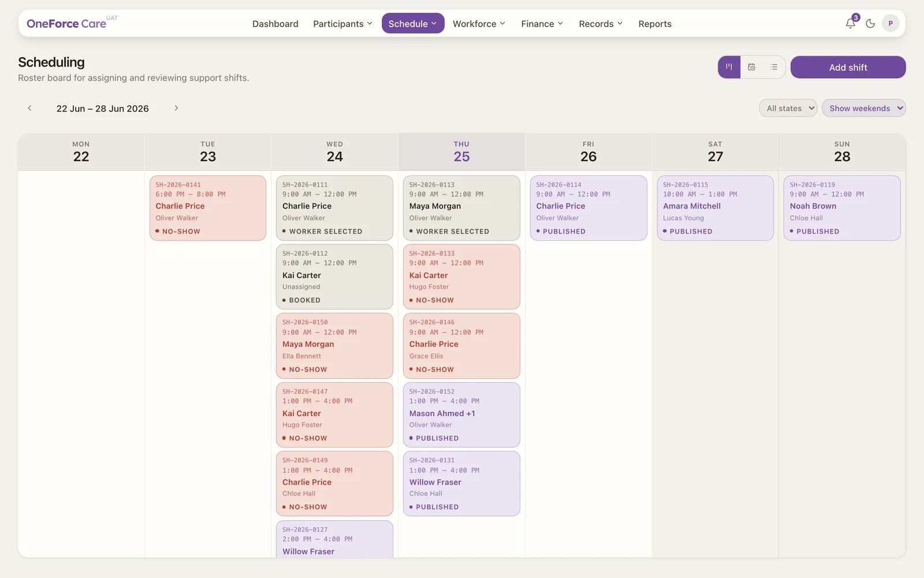Open the Dashboard page
Screen dimensions: 924x578
click(275, 24)
